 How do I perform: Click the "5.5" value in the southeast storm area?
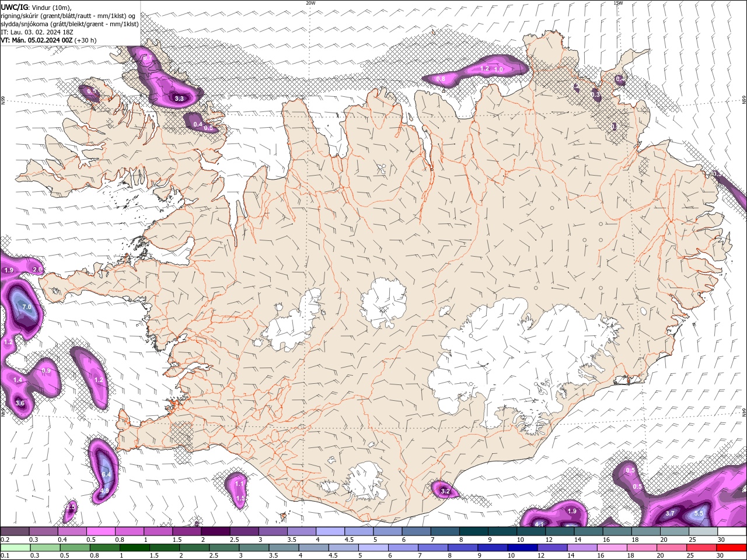(x=699, y=513)
